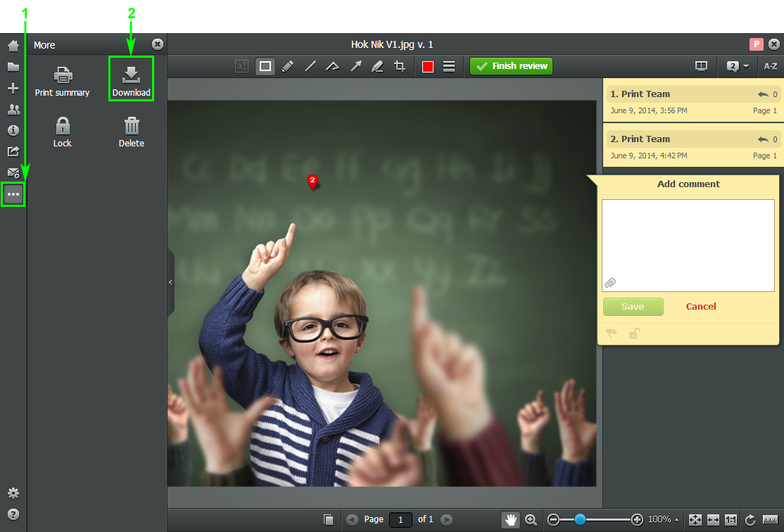Screen dimensions: 784x532
Task: Click the rotate icon
Action: 750,520
